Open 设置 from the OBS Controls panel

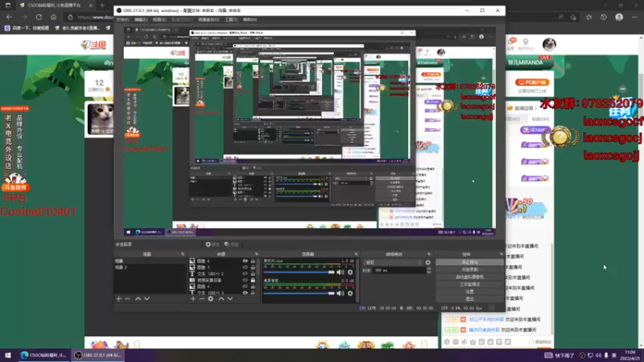pyautogui.click(x=469, y=292)
